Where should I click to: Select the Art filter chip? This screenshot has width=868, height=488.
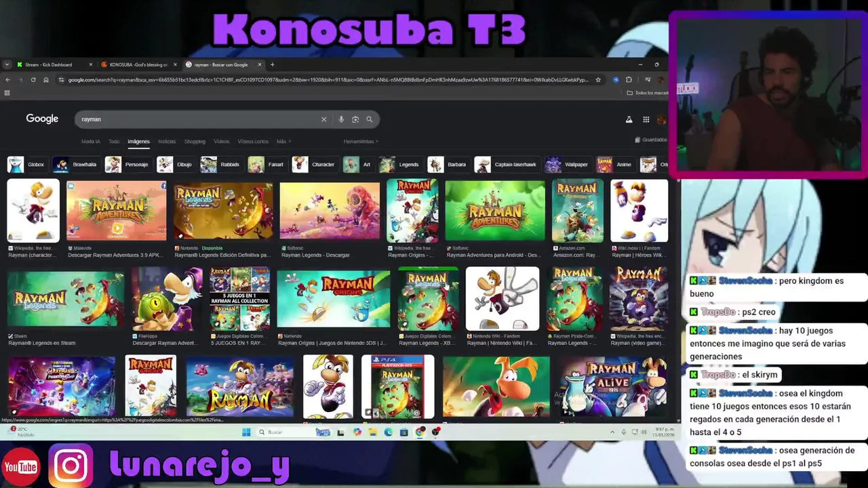click(359, 165)
